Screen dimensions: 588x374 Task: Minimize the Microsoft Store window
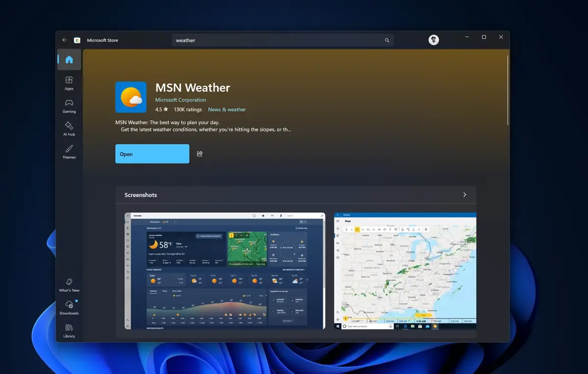tap(466, 37)
